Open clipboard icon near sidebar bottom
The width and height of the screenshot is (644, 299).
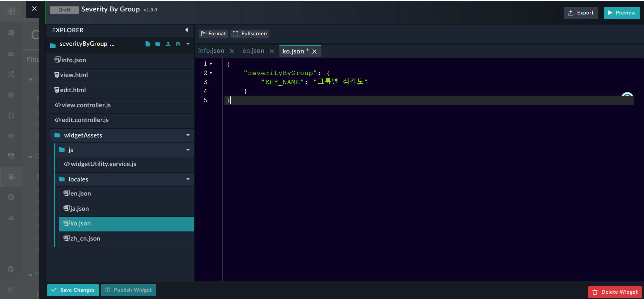click(x=11, y=269)
